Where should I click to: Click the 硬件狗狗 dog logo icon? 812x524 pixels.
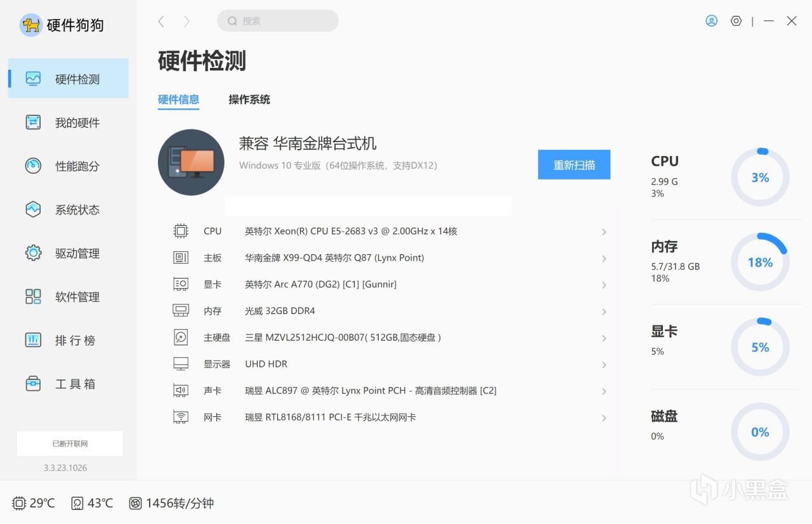coord(31,25)
